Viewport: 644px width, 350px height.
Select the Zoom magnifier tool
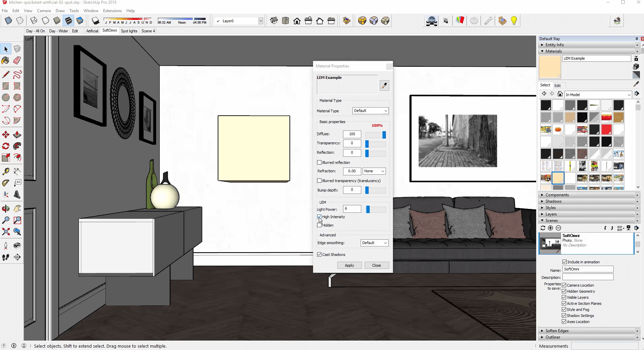[6, 220]
